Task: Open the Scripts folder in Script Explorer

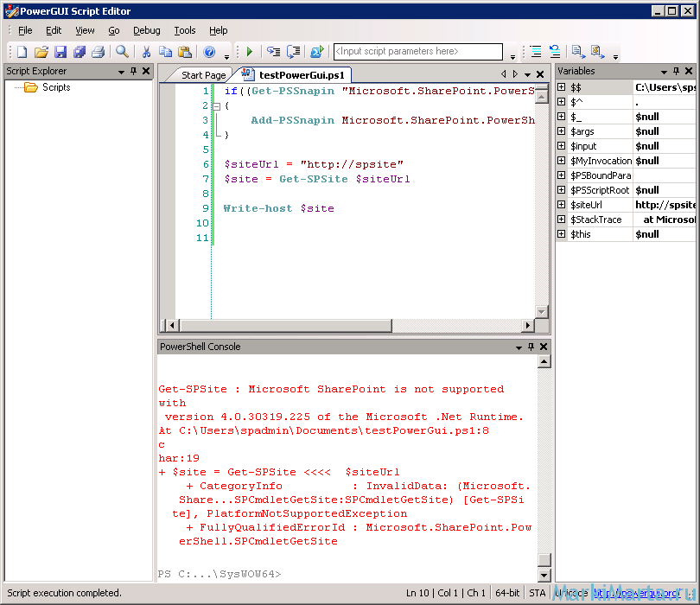Action: (x=48, y=87)
